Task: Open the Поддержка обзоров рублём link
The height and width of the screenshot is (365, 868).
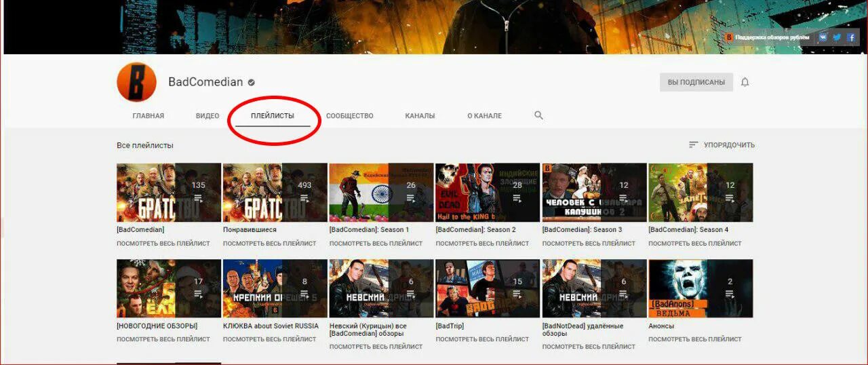Action: [772, 37]
